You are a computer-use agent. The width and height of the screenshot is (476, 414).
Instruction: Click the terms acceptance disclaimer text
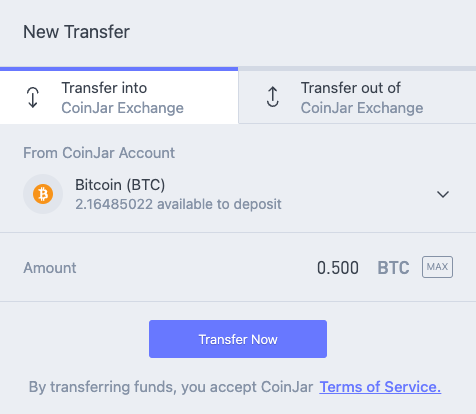point(171,387)
